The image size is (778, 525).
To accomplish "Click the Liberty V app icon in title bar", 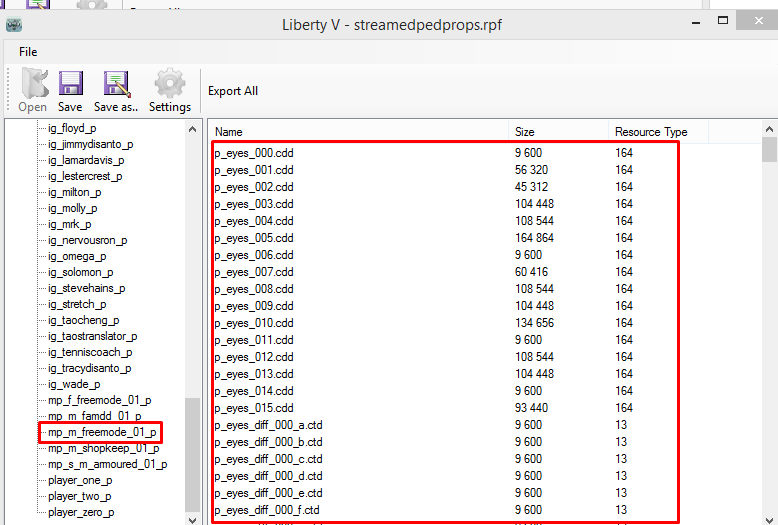I will click(14, 24).
